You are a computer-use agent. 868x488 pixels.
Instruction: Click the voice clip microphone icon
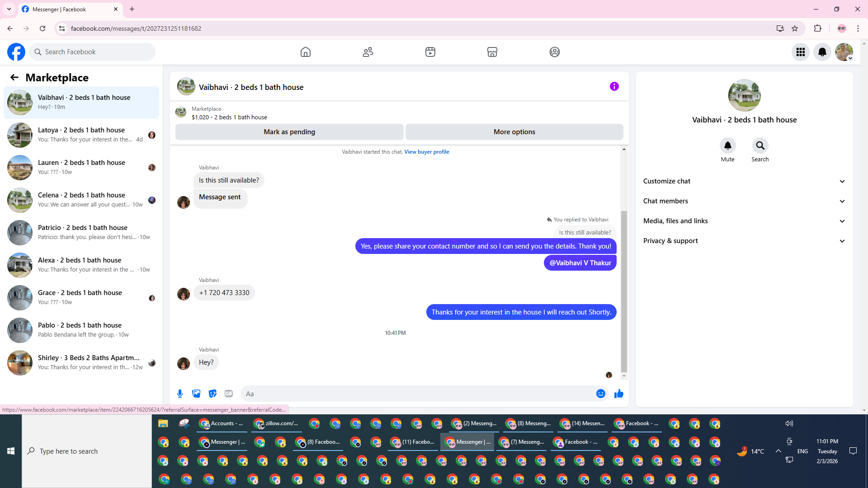click(180, 394)
